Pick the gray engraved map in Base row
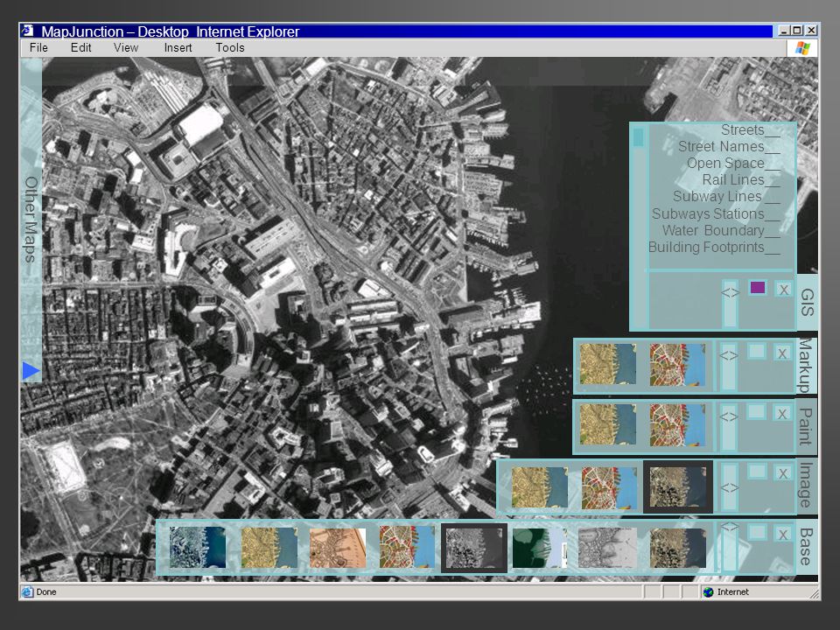 click(607, 548)
